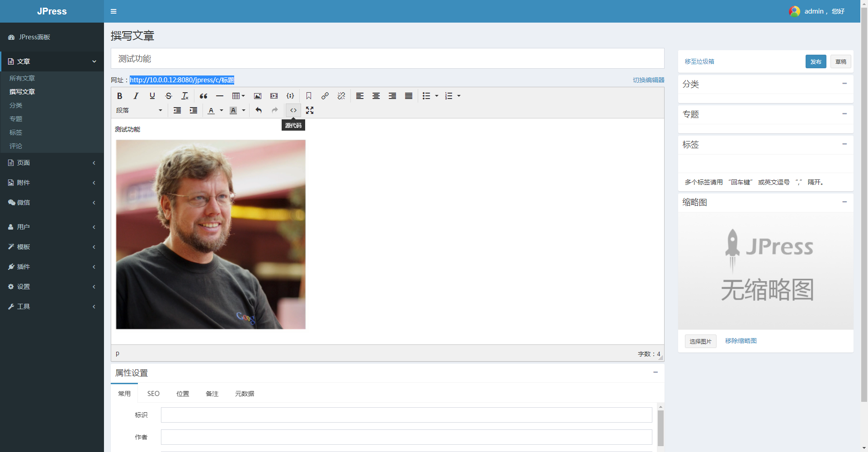This screenshot has width=868, height=452.
Task: Switch editor to fullscreen mode
Action: (x=310, y=110)
